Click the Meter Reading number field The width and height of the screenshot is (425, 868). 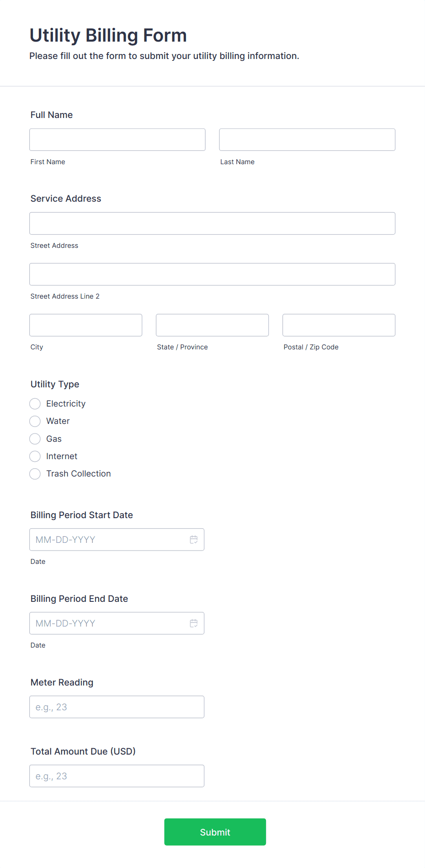pos(117,707)
